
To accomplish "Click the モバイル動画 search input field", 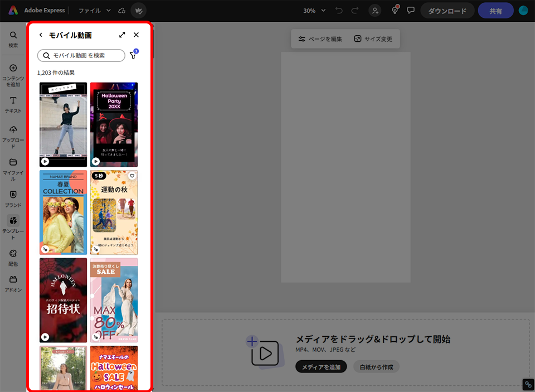I will 81,55.
